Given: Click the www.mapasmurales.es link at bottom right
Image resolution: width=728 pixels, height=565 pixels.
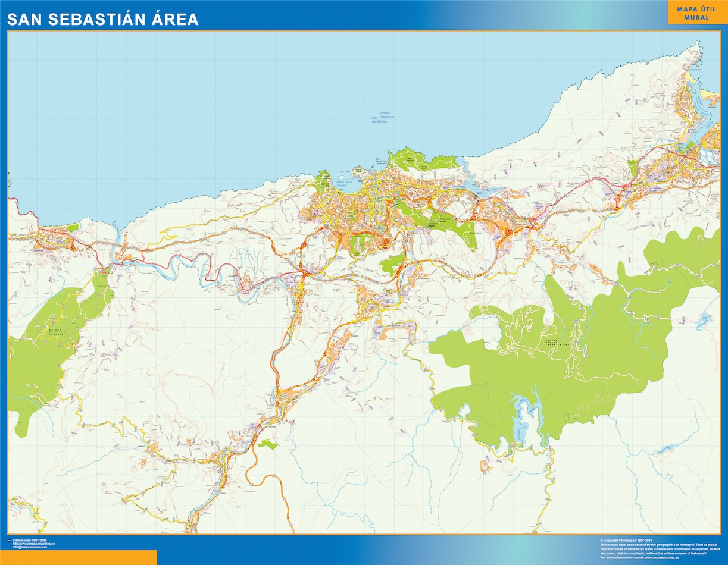Looking at the screenshot, I should (661, 559).
